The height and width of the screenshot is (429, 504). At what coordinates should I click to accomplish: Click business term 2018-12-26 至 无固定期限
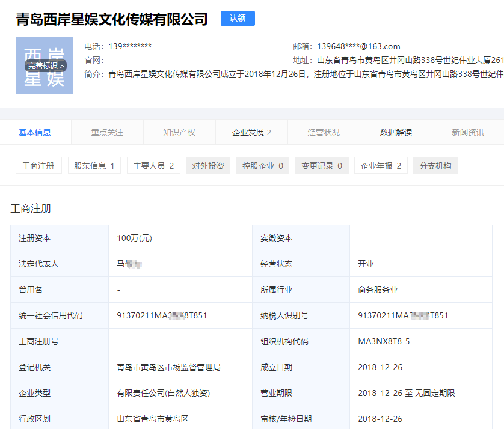click(x=407, y=393)
